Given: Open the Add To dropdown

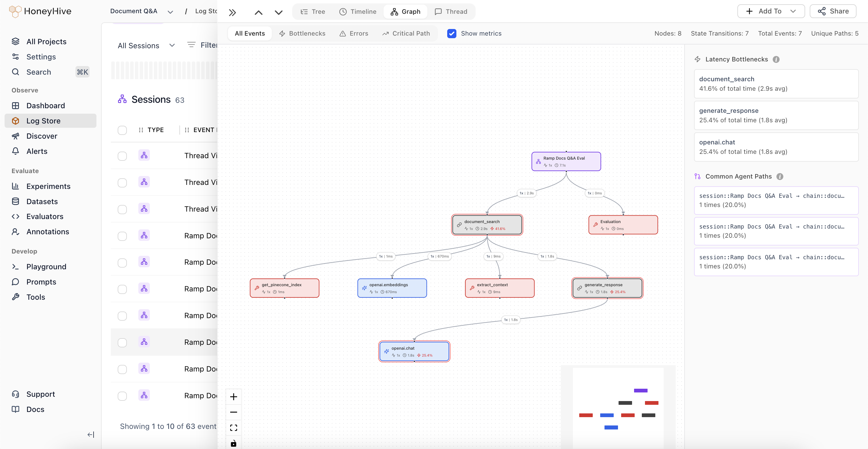Looking at the screenshot, I should pos(771,11).
